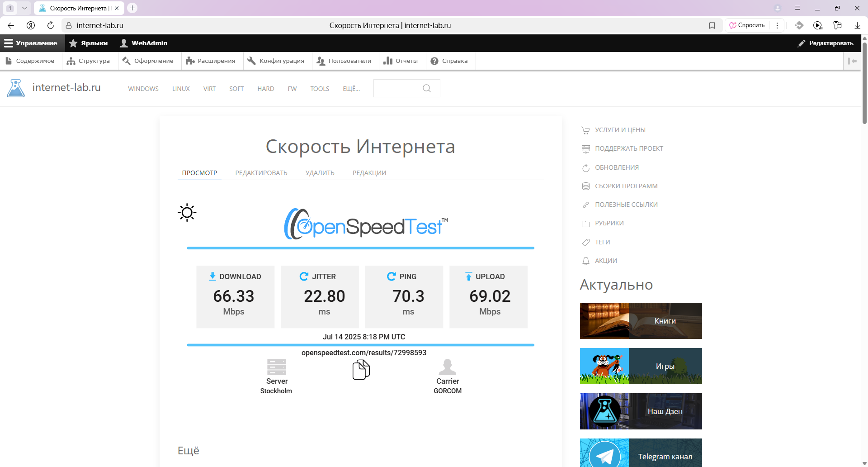Click the internet-lab.ru flask logo
Screen dimensions: 868x467
16,88
